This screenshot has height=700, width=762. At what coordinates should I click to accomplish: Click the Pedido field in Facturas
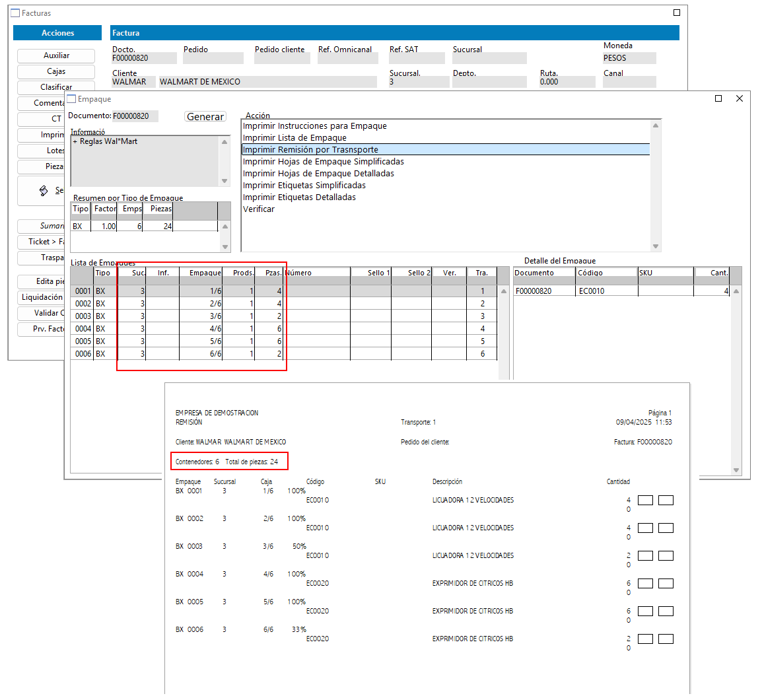click(x=213, y=58)
